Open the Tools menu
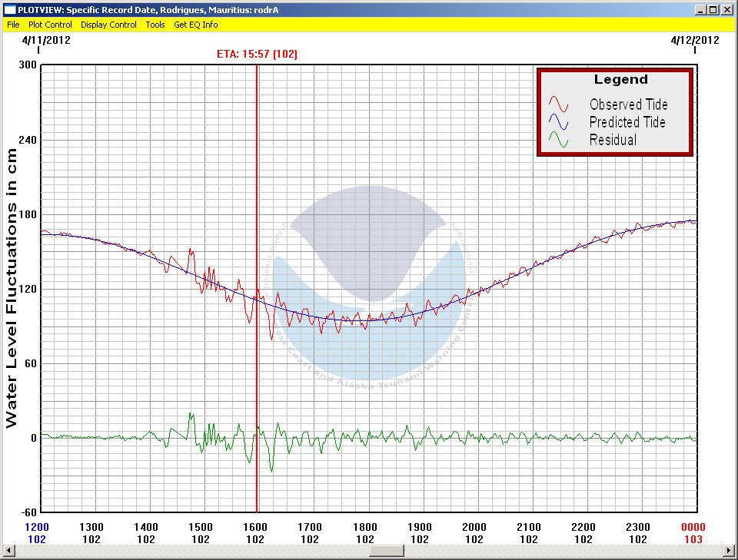The width and height of the screenshot is (738, 560). [x=155, y=25]
